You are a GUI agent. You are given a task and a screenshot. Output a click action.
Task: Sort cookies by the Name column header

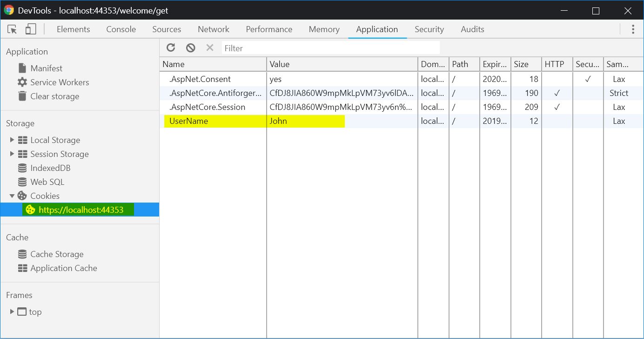[x=213, y=64]
